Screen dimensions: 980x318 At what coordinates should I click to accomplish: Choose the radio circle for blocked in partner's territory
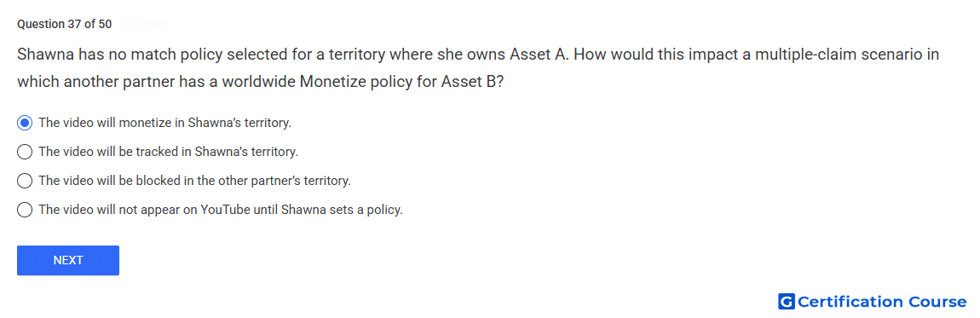(25, 182)
